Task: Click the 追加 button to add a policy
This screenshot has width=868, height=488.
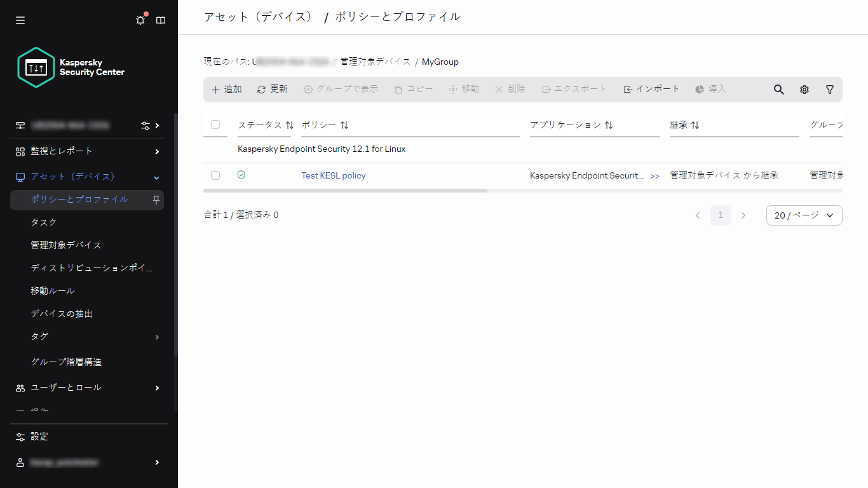Action: click(226, 89)
